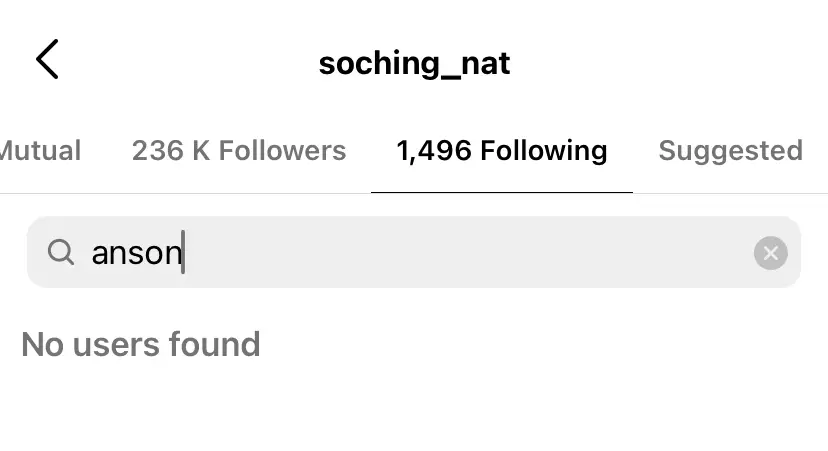Remove anson query using clear icon
The width and height of the screenshot is (828, 451).
pos(770,253)
